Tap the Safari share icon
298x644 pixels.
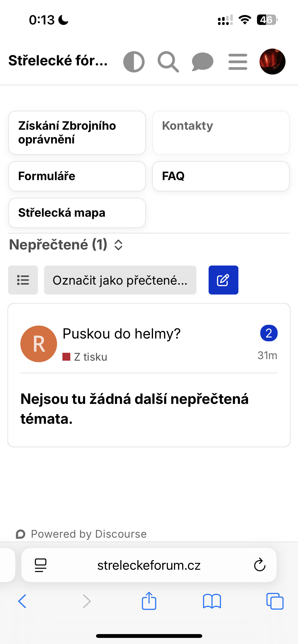pos(149,601)
